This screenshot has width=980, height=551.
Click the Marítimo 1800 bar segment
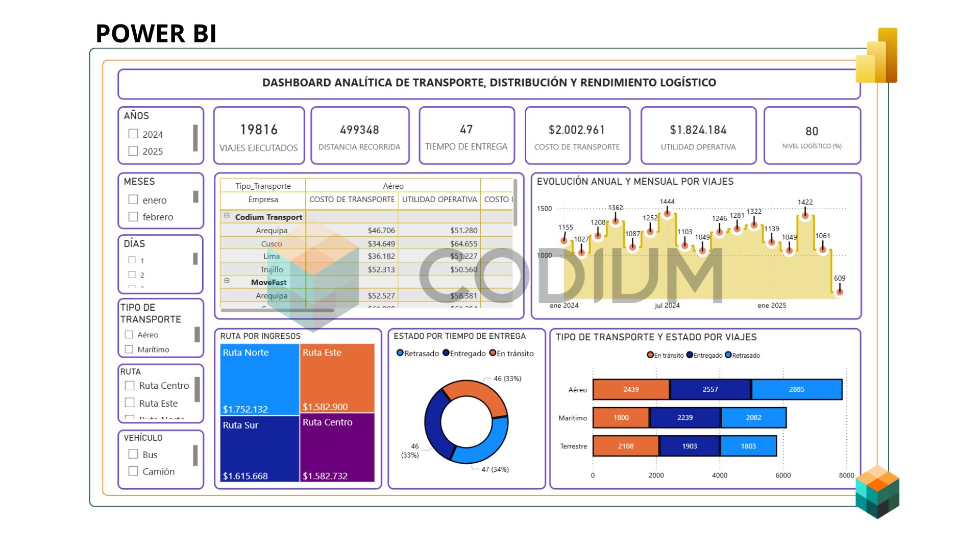pyautogui.click(x=621, y=417)
